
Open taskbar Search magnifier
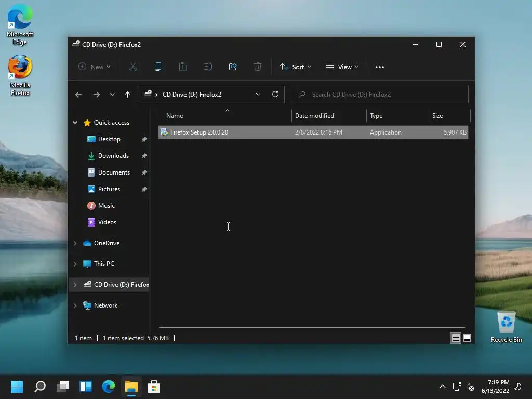pyautogui.click(x=40, y=387)
